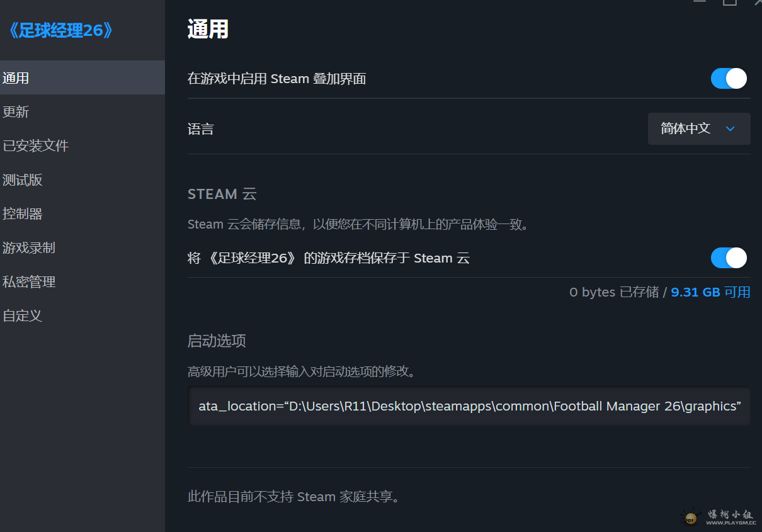762x532 pixels.
Task: Open the 游戏录制 settings page
Action: (29, 247)
